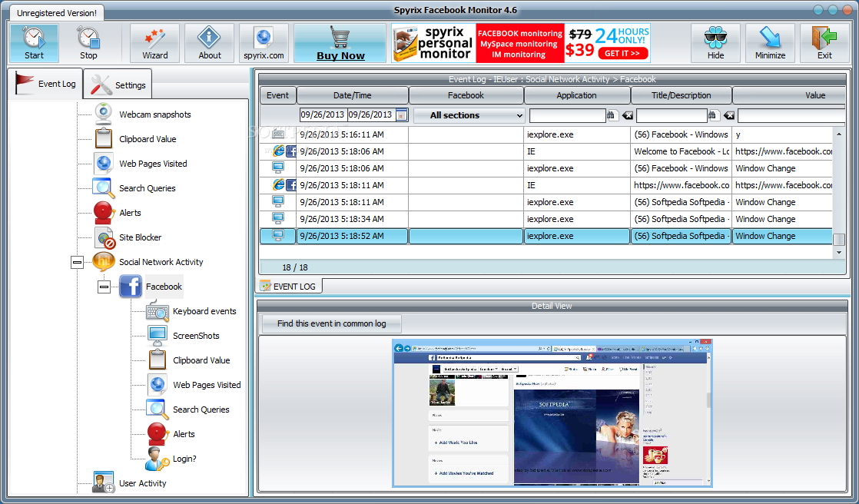The width and height of the screenshot is (859, 504).
Task: Switch to the Event Log tab
Action: point(45,84)
